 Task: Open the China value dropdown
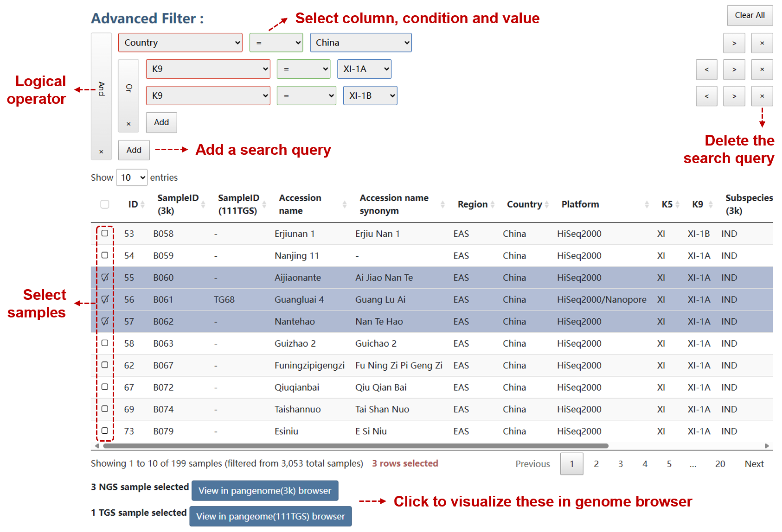360,43
